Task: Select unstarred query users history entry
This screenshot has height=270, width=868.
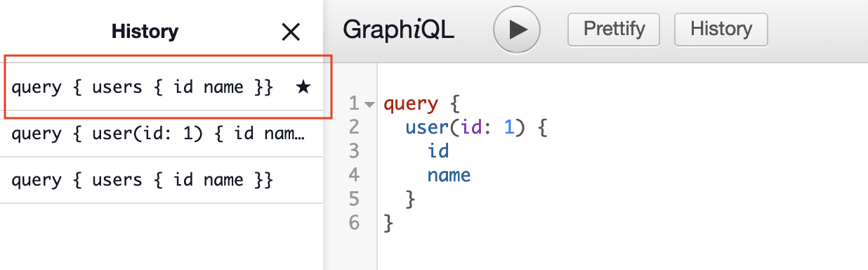Action: [x=162, y=180]
